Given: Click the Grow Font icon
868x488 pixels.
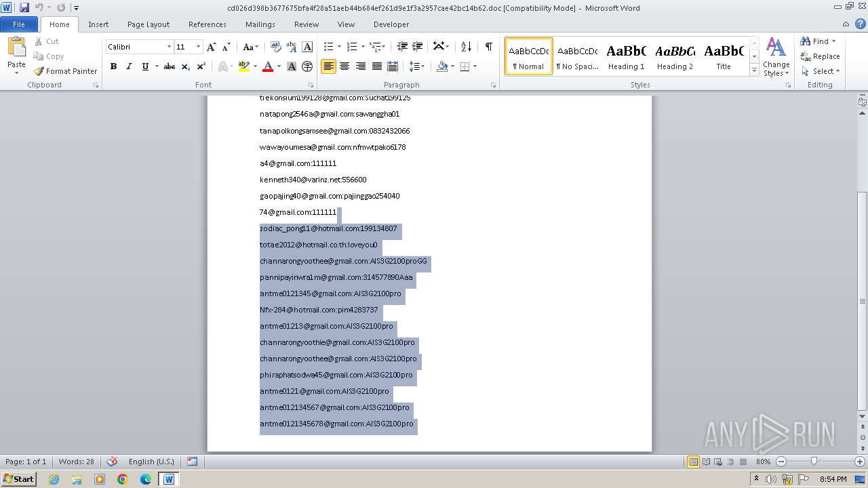Looking at the screenshot, I should (212, 47).
